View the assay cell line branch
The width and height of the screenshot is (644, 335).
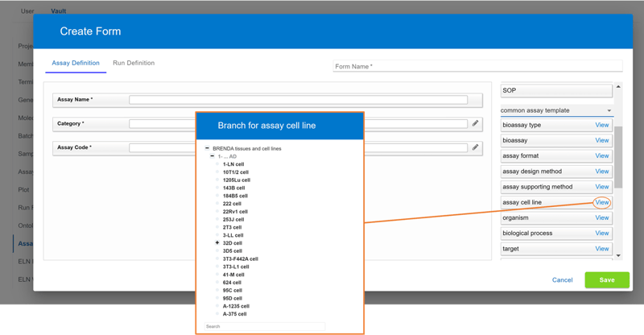(601, 202)
